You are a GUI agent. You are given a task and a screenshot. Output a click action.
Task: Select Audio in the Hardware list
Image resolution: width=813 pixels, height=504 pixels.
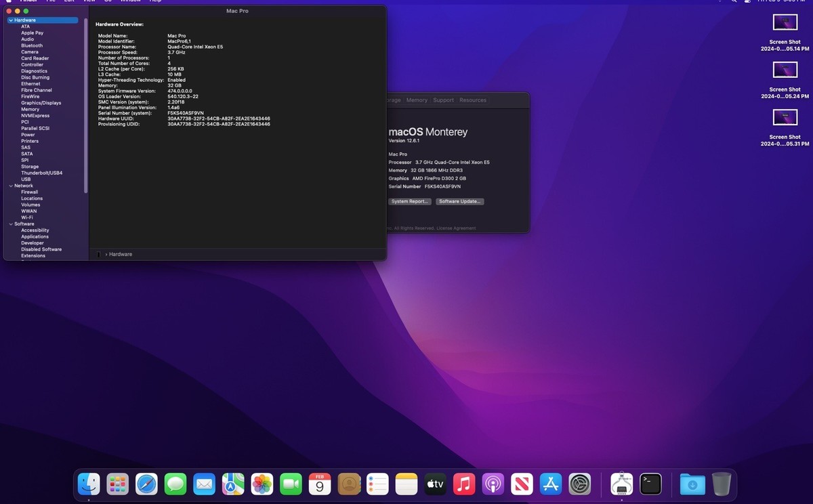point(27,39)
